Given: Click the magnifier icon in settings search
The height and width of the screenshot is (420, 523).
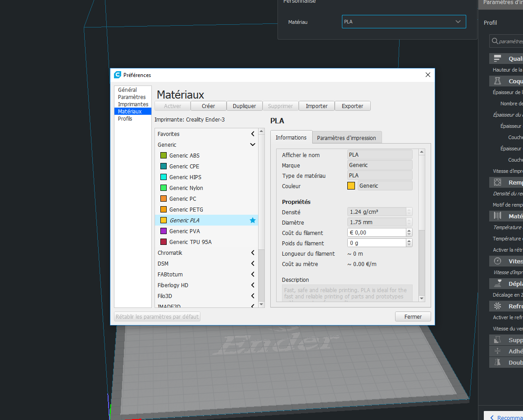Looking at the screenshot, I should [x=495, y=41].
